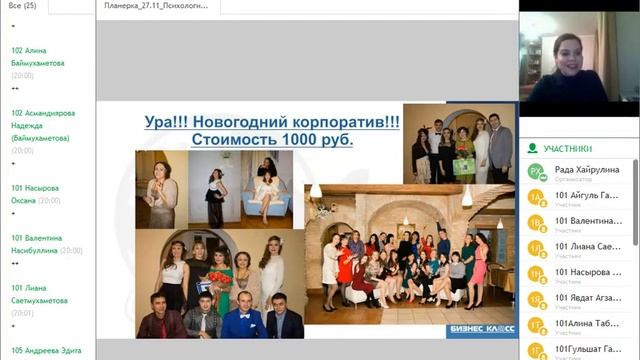Select participant 101 Насырова … in list
This screenshot has width=640, height=360.
(588, 272)
